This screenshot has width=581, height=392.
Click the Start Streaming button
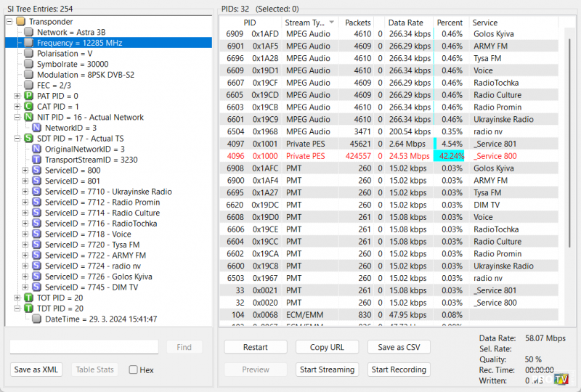click(x=327, y=369)
